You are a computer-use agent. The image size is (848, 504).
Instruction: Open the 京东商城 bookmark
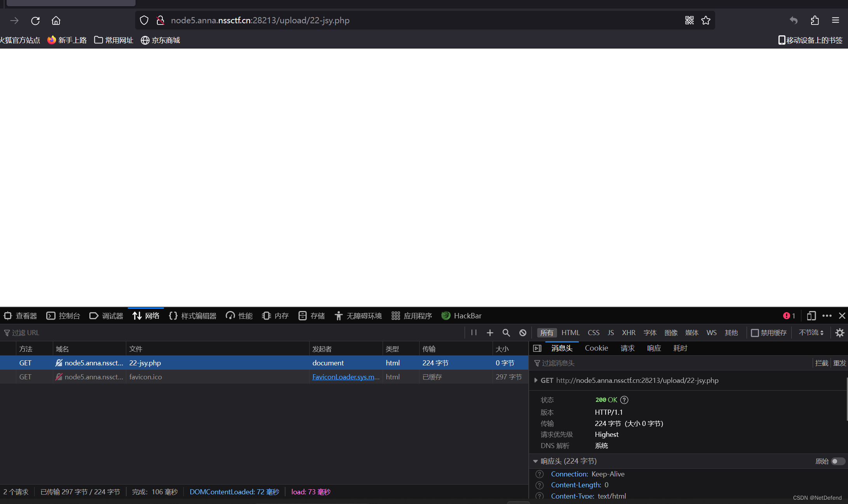pyautogui.click(x=160, y=40)
